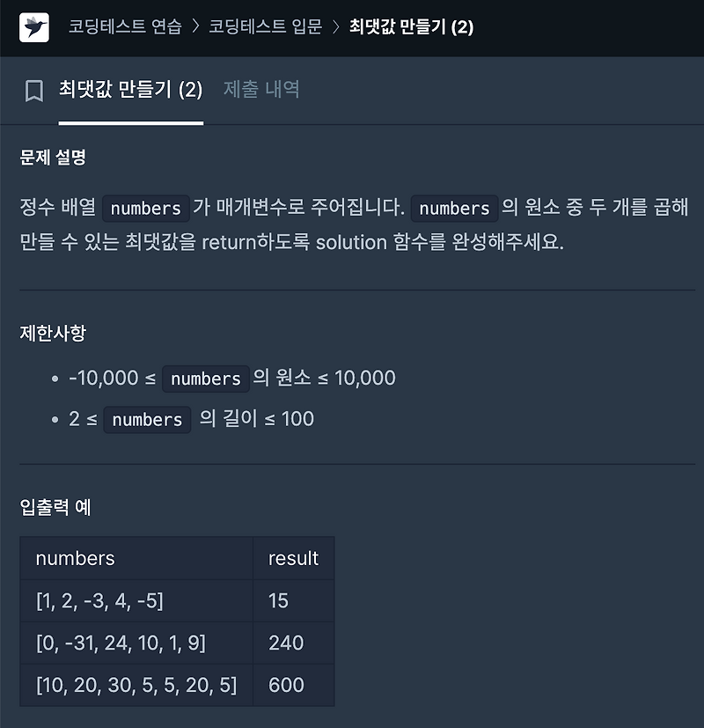Screen dimensions: 704x728
Task: Select the numbers column header in example table
Action: [75, 558]
